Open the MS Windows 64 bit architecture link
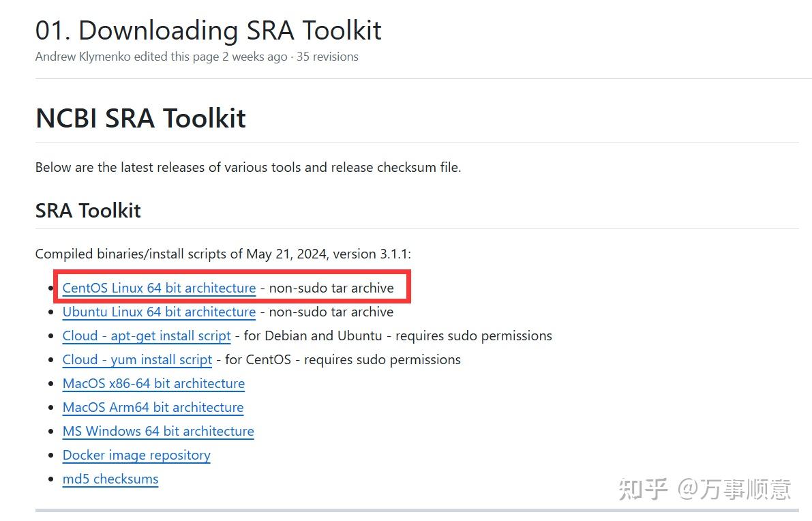 [x=157, y=431]
